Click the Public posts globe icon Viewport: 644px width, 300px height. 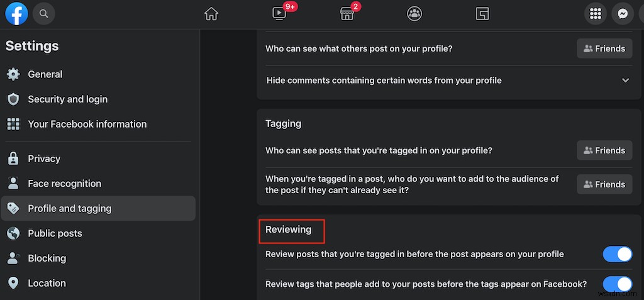click(x=14, y=233)
